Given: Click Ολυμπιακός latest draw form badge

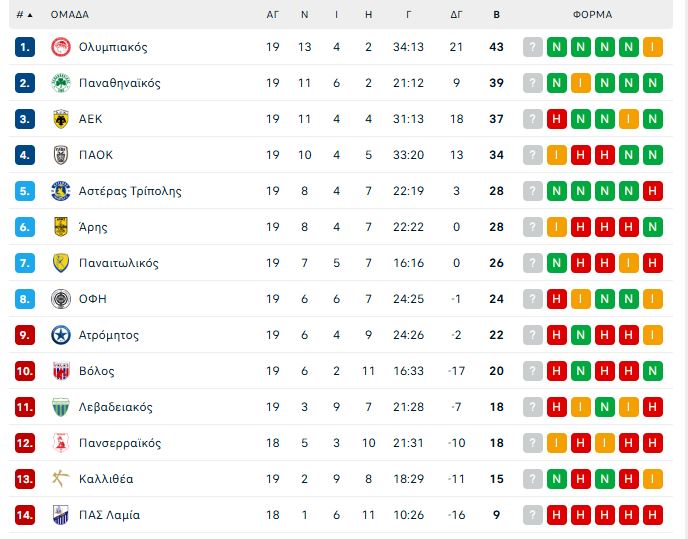Looking at the screenshot, I should click(653, 47).
